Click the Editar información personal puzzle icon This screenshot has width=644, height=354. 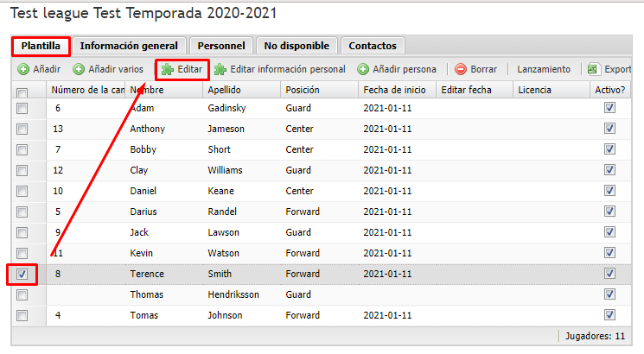click(x=220, y=69)
